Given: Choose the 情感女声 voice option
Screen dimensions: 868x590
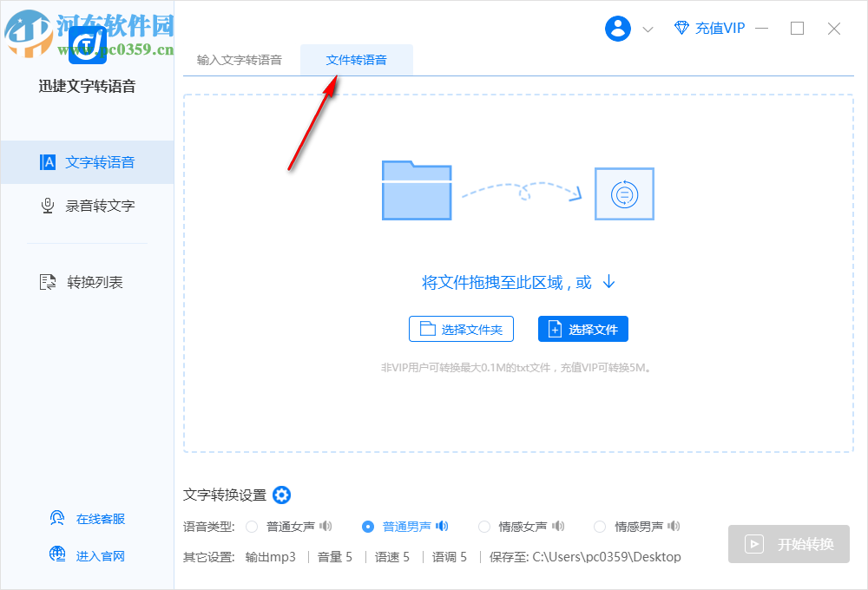Looking at the screenshot, I should tap(483, 526).
